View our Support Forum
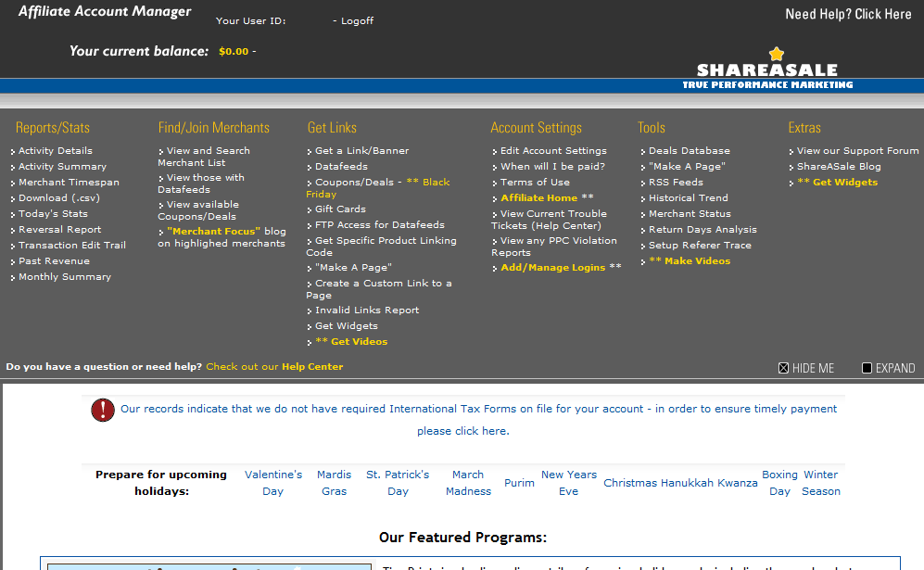924x570 pixels. point(857,151)
